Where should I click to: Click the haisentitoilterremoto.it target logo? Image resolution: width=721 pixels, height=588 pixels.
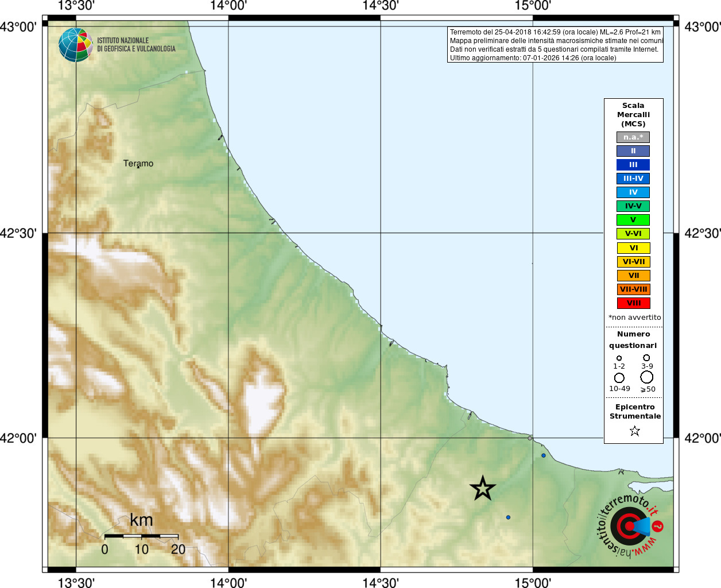pos(630,526)
